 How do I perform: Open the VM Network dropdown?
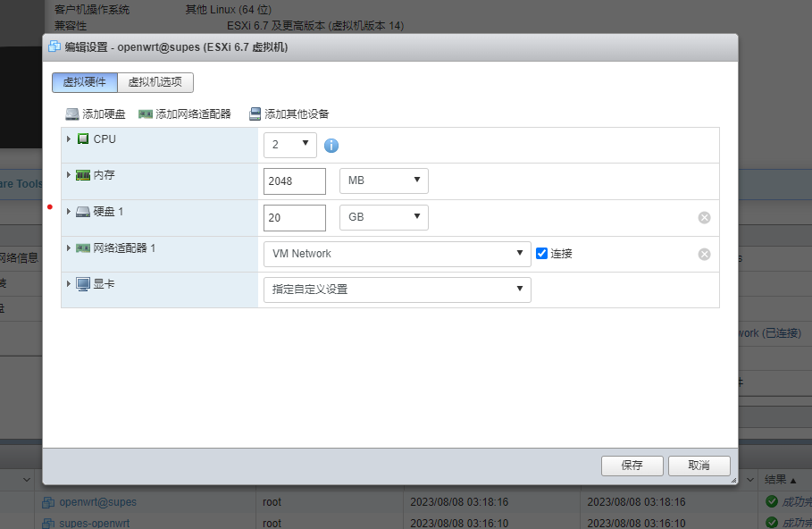[397, 253]
